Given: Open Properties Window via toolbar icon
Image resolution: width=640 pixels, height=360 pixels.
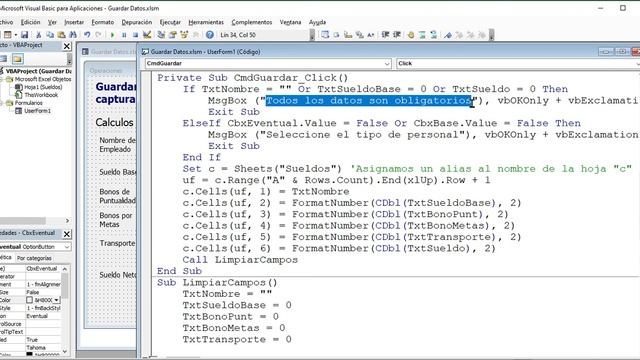Looking at the screenshot, I should [x=172, y=35].
